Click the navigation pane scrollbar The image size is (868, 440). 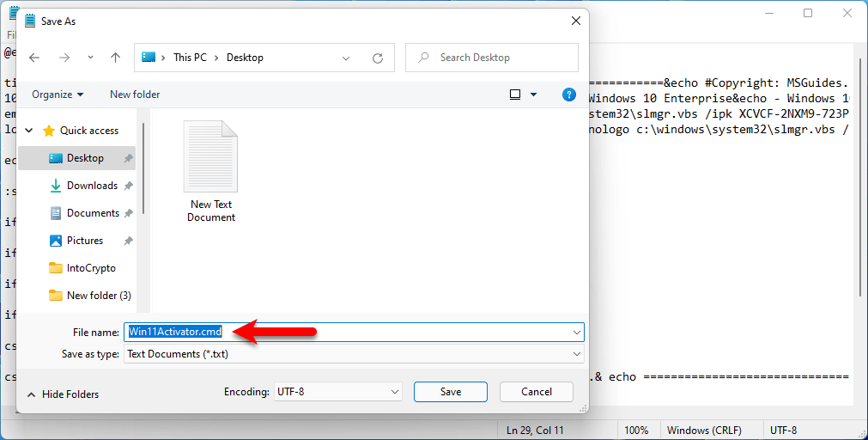[x=143, y=168]
